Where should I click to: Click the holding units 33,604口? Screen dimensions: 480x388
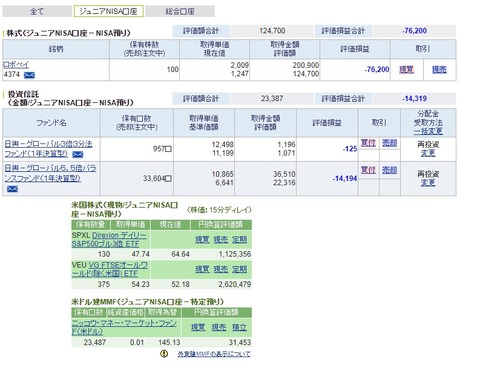pyautogui.click(x=157, y=179)
